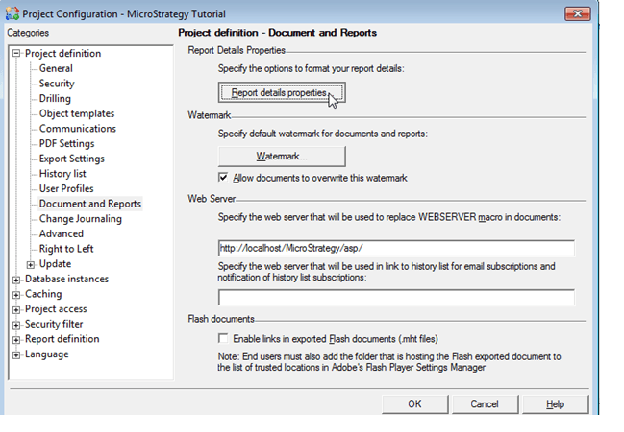624x432 pixels.
Task: Click the empty history list web server field
Action: (x=396, y=297)
